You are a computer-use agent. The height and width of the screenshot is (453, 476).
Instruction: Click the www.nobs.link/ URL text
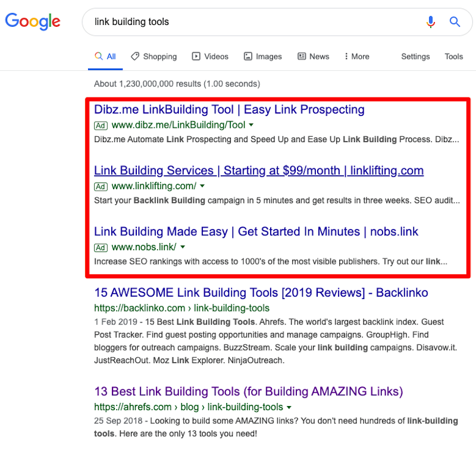(x=144, y=247)
